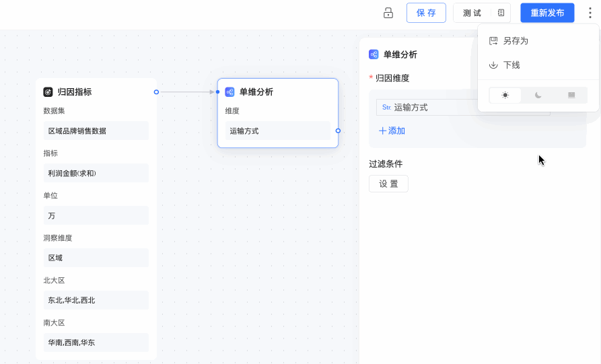Open the 运输方式 dimension dropdown in the panel
The image size is (601, 364).
tap(463, 107)
